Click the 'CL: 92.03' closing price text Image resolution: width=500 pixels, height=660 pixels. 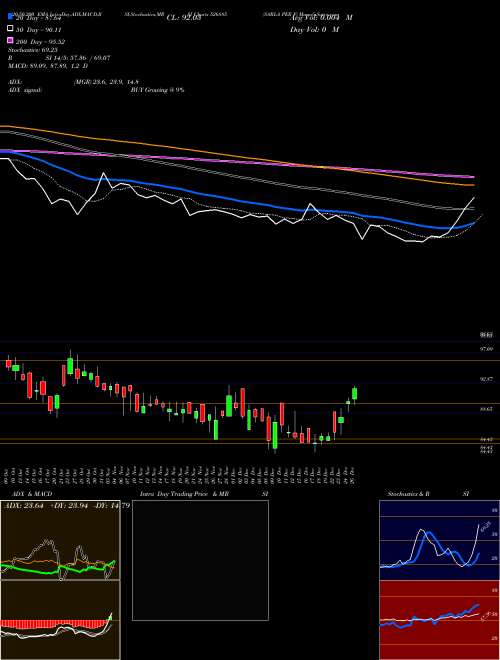click(x=184, y=18)
